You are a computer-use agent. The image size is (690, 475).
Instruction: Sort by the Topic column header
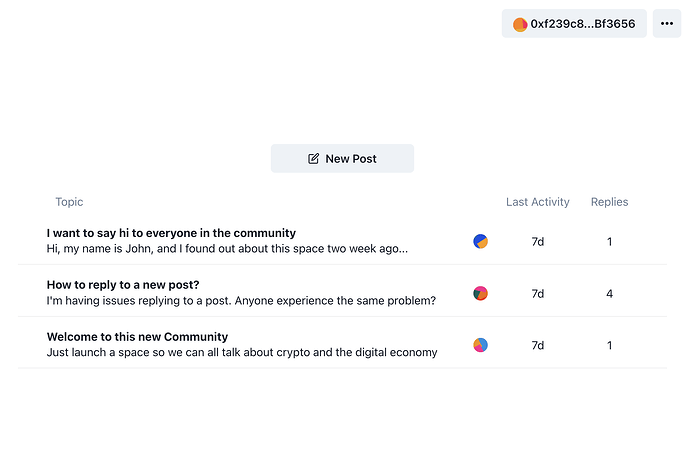69,202
